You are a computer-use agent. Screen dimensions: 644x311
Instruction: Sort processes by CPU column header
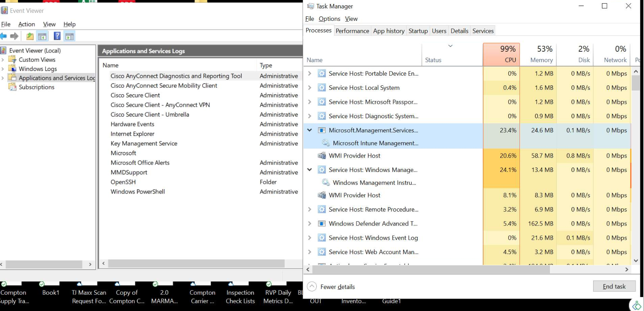(501, 54)
